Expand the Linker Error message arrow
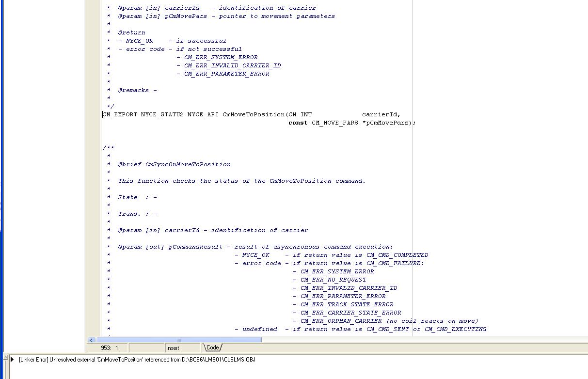Screen dimensions: 588x379 pos(13,360)
